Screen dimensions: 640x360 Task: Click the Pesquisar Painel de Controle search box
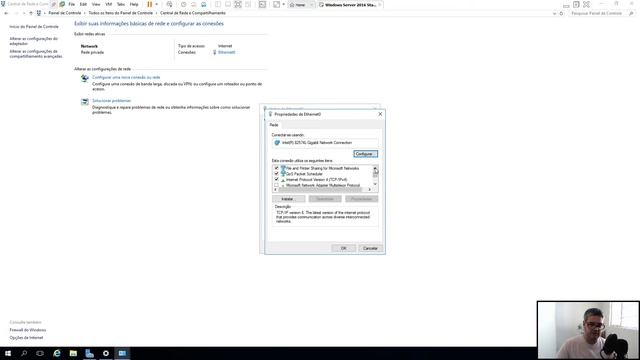tap(598, 13)
